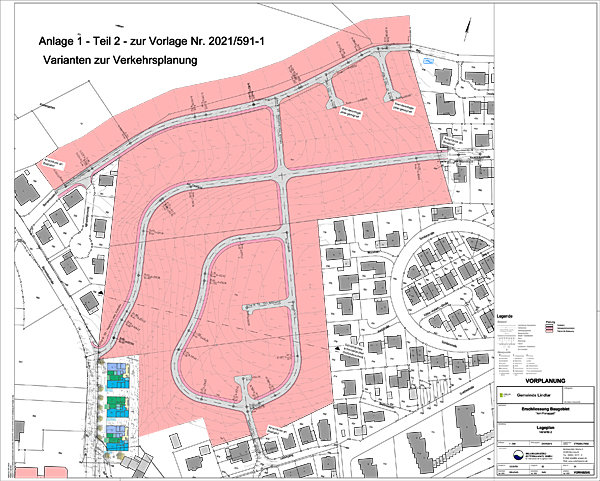Click the central four-way road intersection

(285, 175)
